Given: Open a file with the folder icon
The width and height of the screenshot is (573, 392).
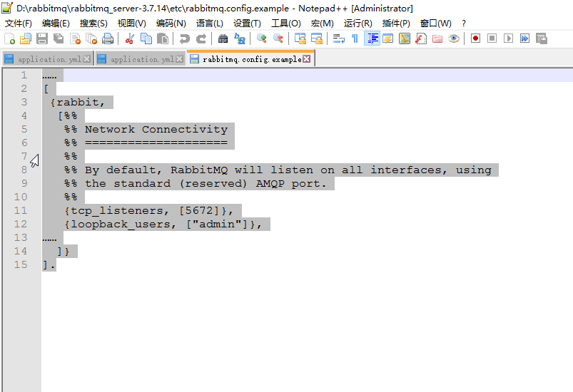Looking at the screenshot, I should (26, 38).
